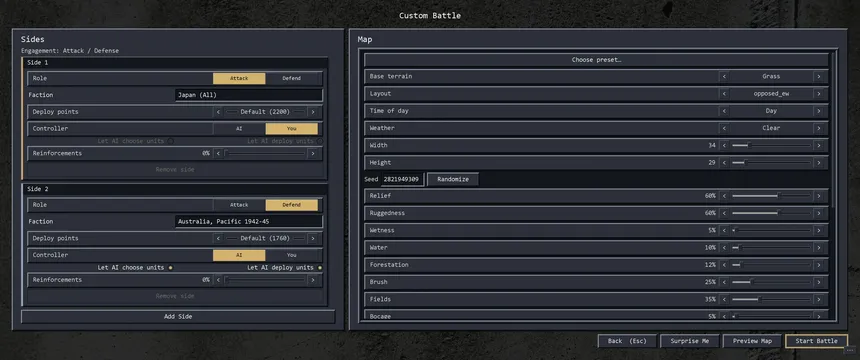Screen dimensions: 860x360
Task: Set Side 2 controller to AI
Action: pyautogui.click(x=239, y=255)
